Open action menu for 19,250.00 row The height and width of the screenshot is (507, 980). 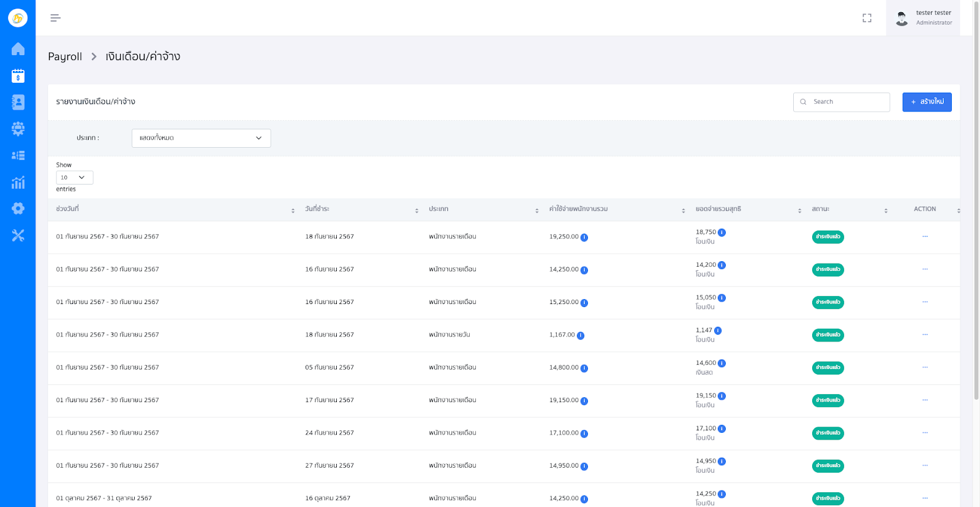[x=925, y=237]
